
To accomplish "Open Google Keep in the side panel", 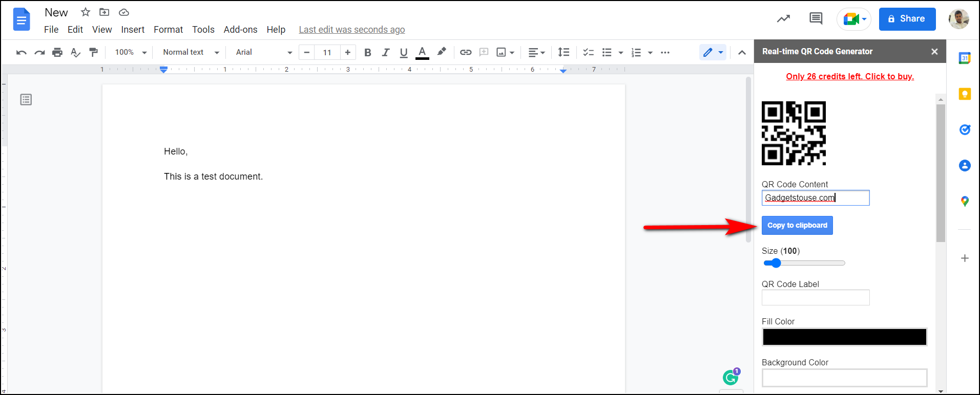I will click(x=965, y=94).
